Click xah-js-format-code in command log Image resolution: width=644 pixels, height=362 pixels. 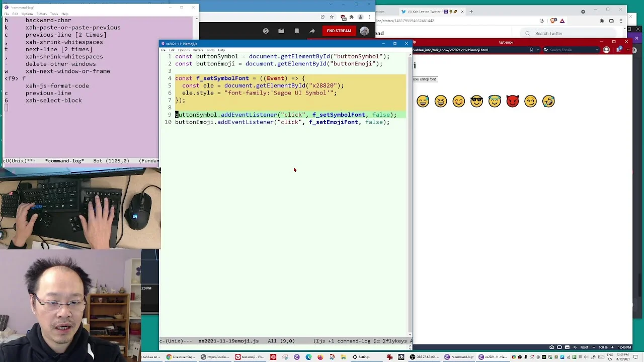[57, 86]
